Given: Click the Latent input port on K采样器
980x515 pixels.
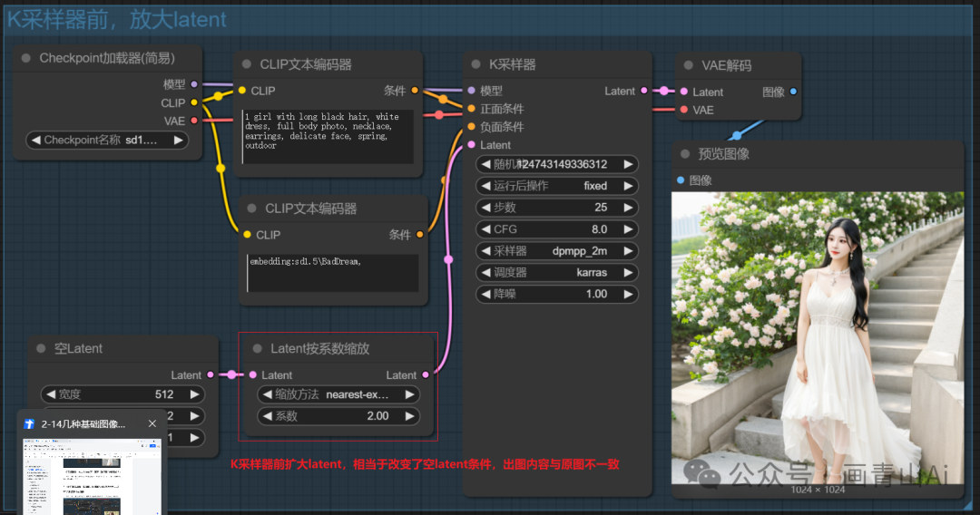Looking at the screenshot, I should [472, 145].
